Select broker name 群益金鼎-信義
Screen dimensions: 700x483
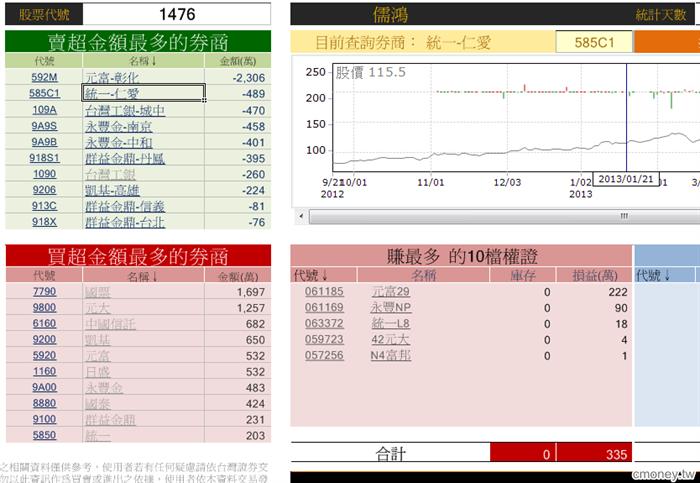pos(125,206)
